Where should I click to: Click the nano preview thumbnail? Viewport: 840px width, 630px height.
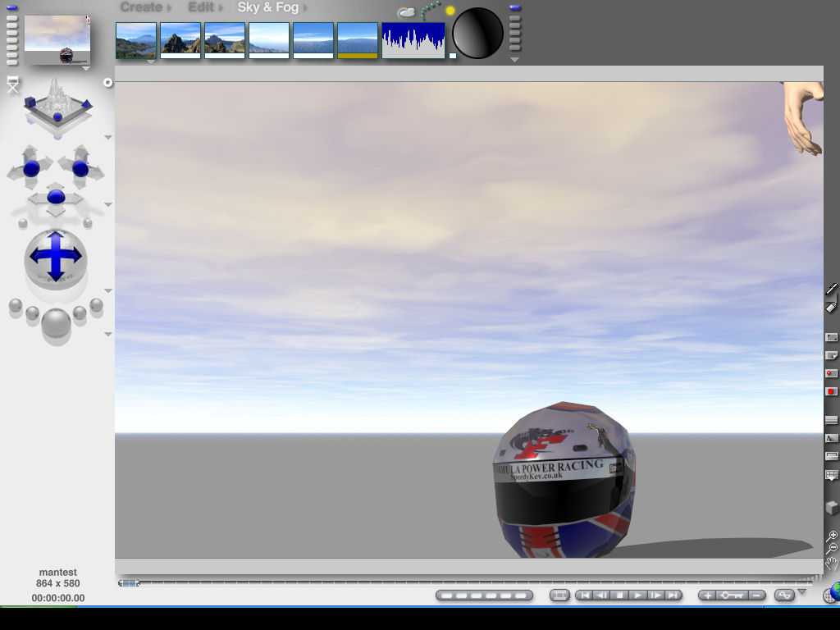[57, 39]
